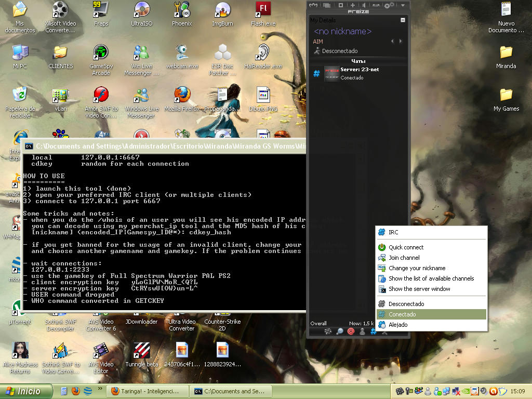Click the volume speaker tray icon
This screenshot has width=532, height=399.
pyautogui.click(x=485, y=391)
